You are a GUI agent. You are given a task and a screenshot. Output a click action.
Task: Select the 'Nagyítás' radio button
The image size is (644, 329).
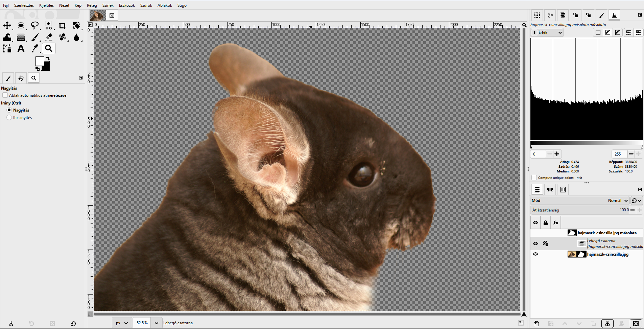coord(9,110)
